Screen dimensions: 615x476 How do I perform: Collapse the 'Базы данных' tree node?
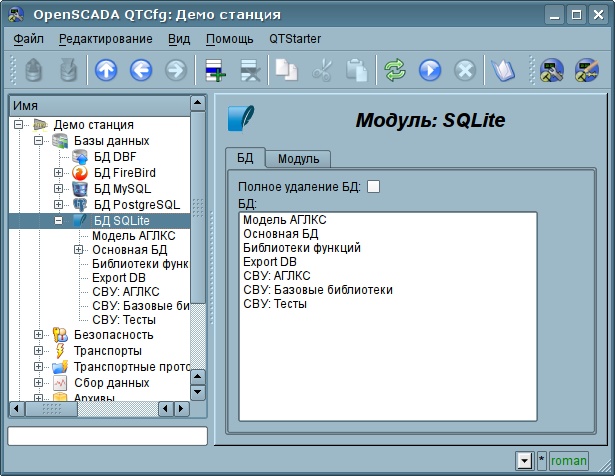click(38, 140)
